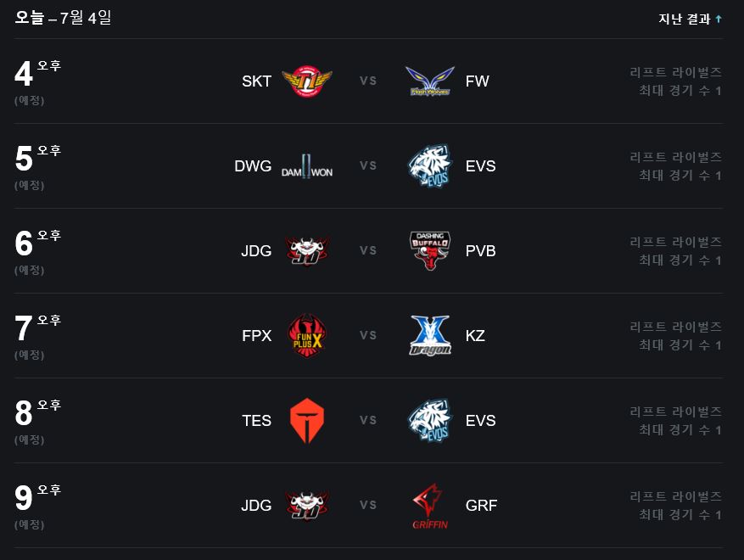Click the Top Esports team logo
Viewport: 744px width, 560px height.
tap(306, 421)
